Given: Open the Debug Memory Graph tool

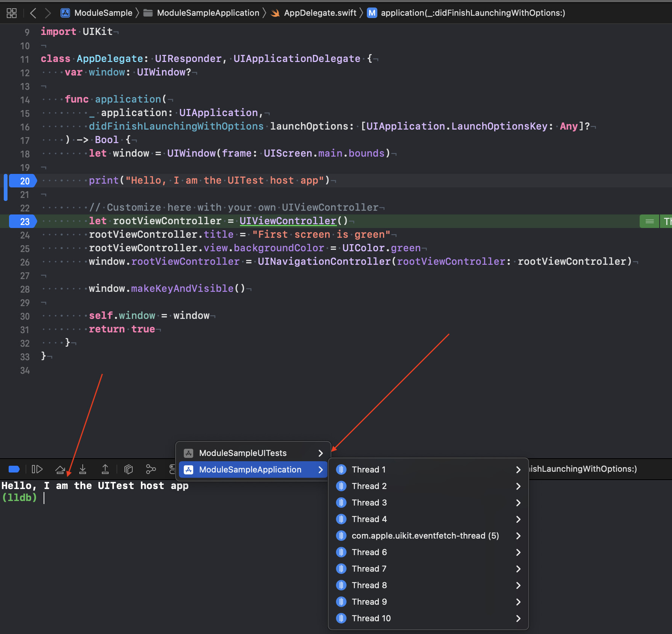Looking at the screenshot, I should tap(151, 469).
